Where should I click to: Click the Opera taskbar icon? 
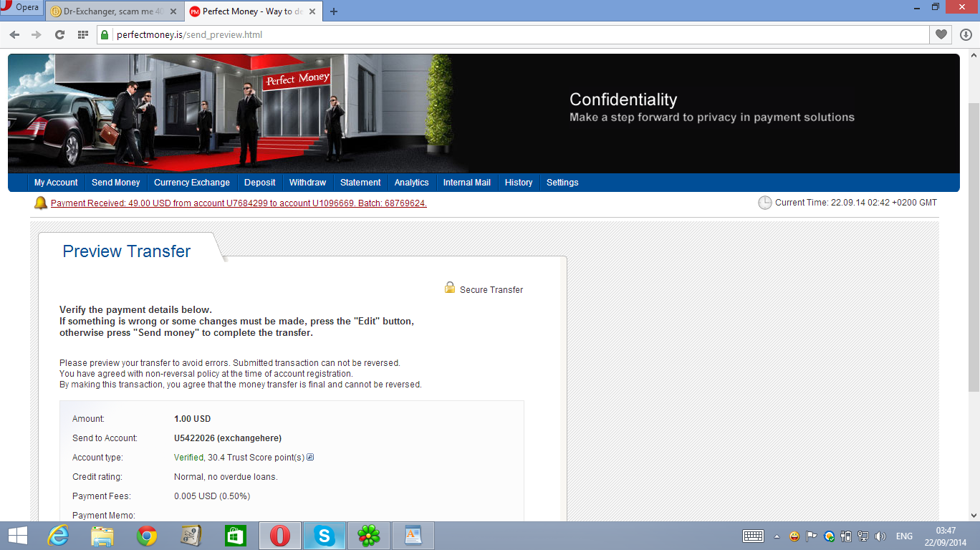(x=280, y=536)
